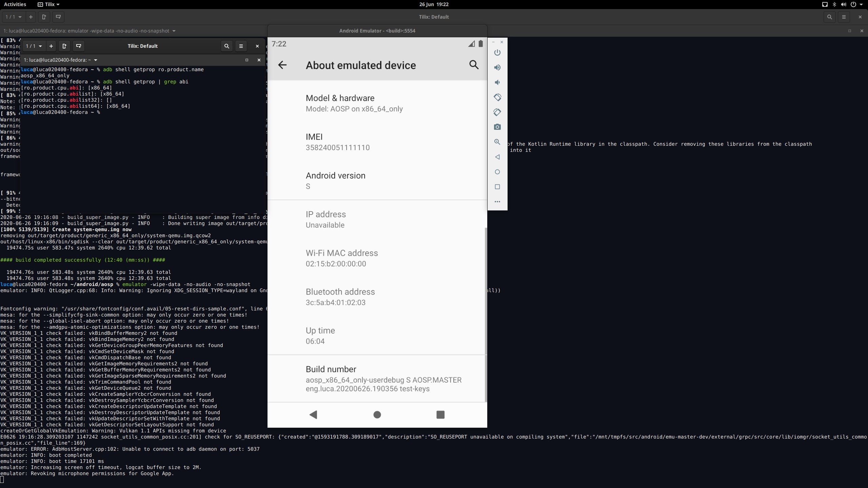Click the clock showing 26 Jun 19:22

pos(434,4)
